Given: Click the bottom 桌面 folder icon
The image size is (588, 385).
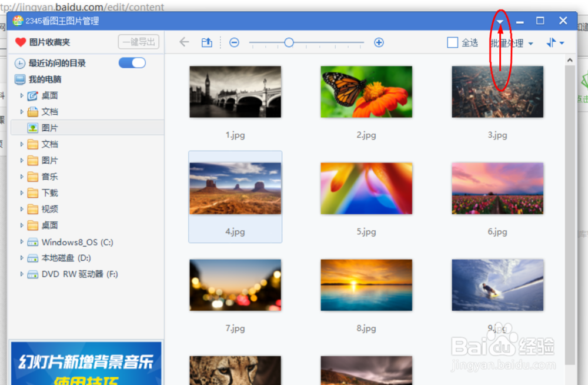Looking at the screenshot, I should 33,225.
